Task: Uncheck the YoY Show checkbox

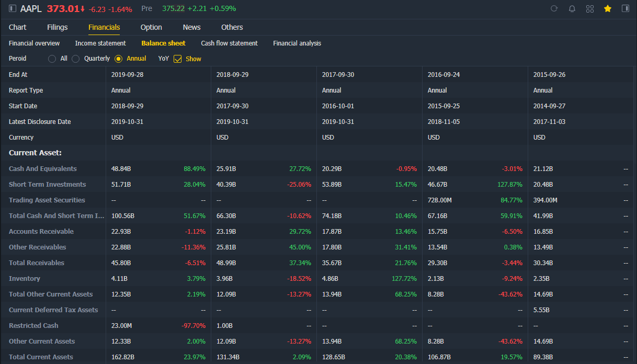Action: coord(178,59)
